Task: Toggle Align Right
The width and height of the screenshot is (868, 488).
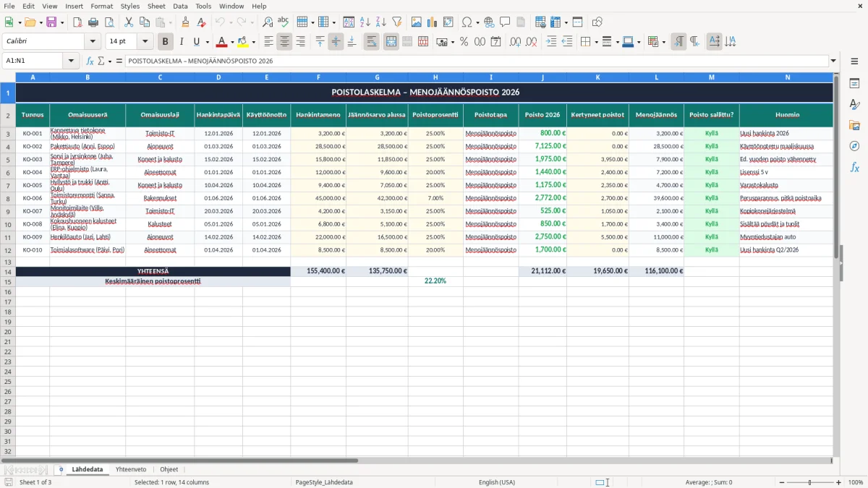Action: 301,42
